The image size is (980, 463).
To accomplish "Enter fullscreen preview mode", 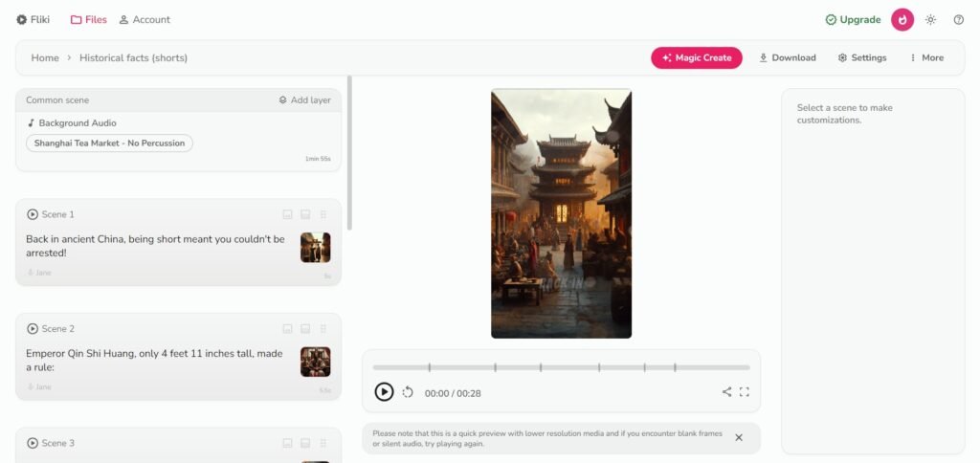I will [x=744, y=392].
